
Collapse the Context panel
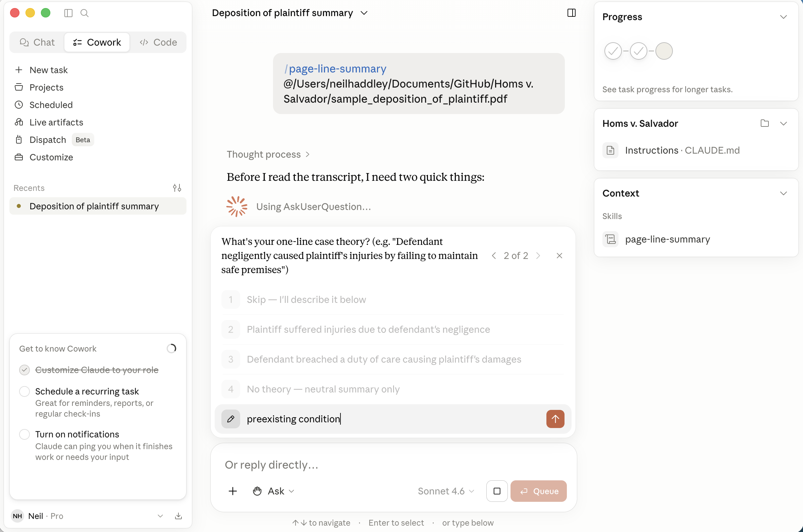[x=783, y=193]
